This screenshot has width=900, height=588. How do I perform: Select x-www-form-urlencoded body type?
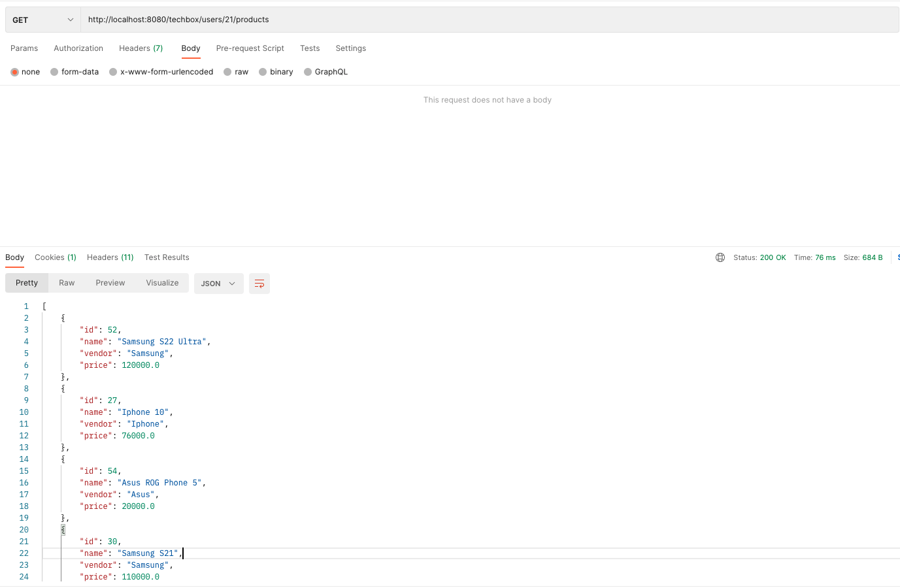[113, 72]
